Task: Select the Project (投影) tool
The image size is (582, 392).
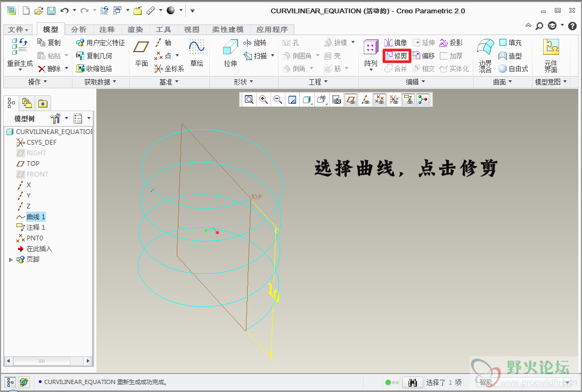Action: coord(452,43)
